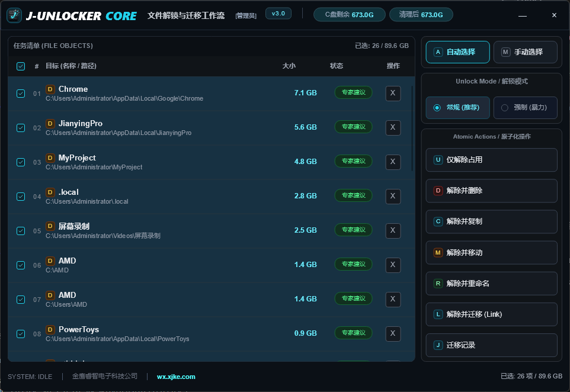Click the R icon on 解除并重命名

(438, 284)
